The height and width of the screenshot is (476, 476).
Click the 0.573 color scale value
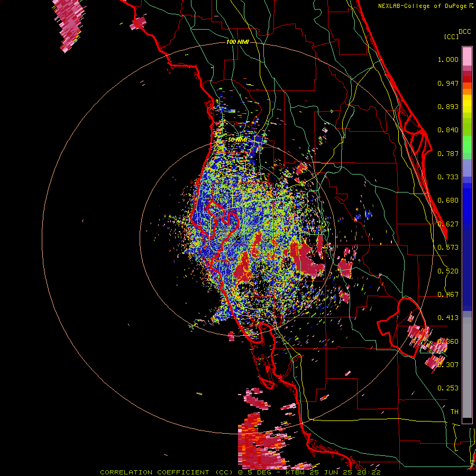[x=448, y=248]
